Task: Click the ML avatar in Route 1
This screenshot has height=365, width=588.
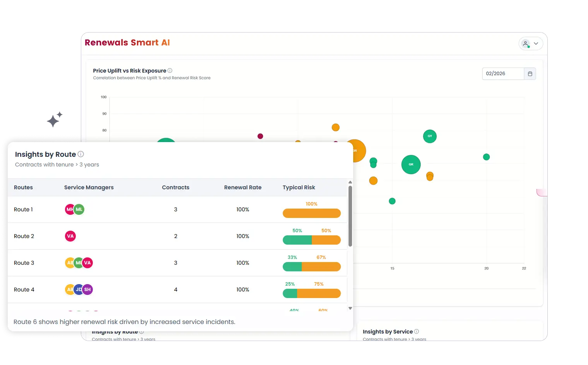Action: click(80, 209)
